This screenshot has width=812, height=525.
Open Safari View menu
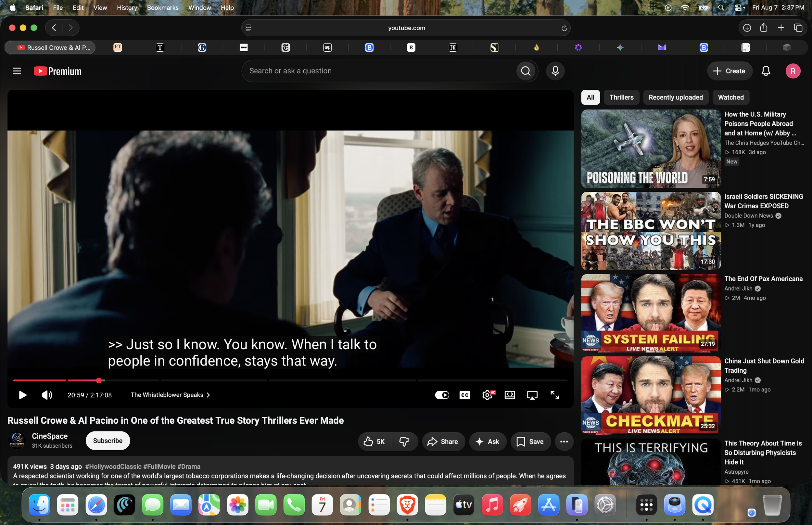[x=100, y=7]
